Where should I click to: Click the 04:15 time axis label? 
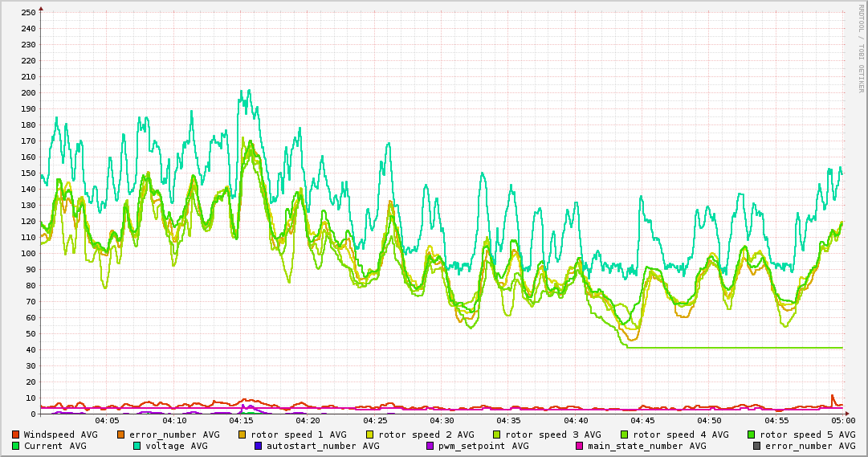[241, 420]
